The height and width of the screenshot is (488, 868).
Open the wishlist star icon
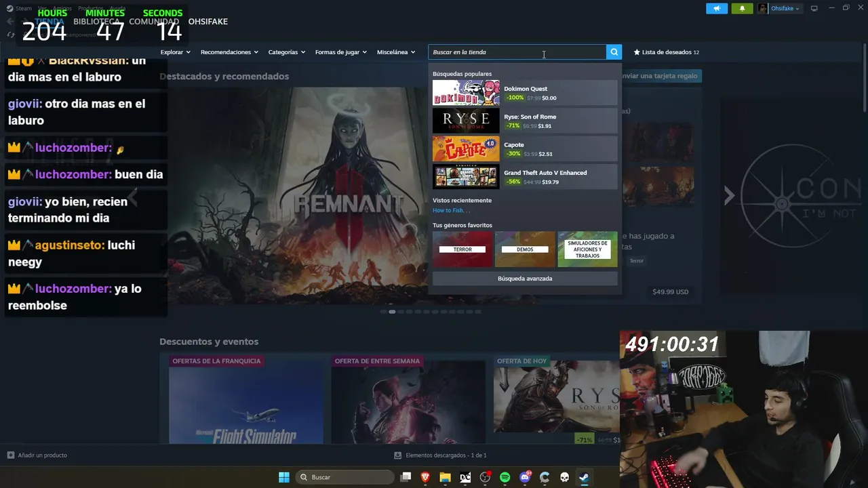click(x=637, y=52)
